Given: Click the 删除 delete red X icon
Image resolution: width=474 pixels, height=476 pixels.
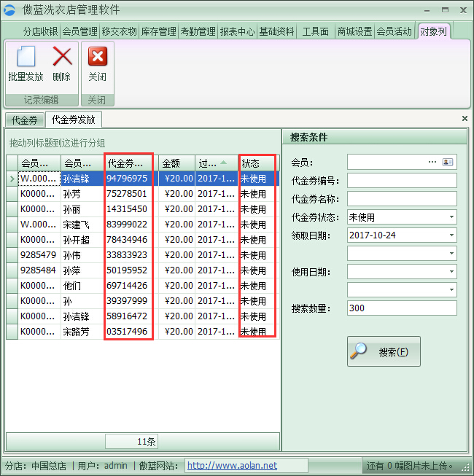Looking at the screenshot, I should pos(62,56).
